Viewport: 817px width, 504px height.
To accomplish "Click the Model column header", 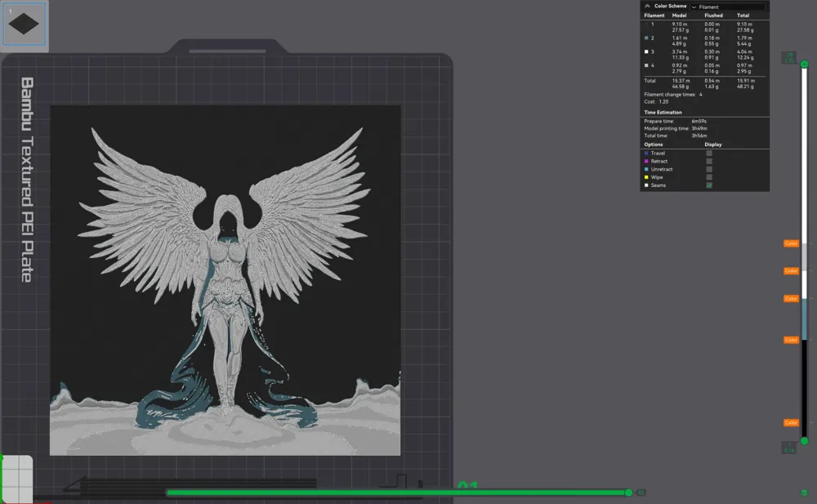I will click(679, 16).
